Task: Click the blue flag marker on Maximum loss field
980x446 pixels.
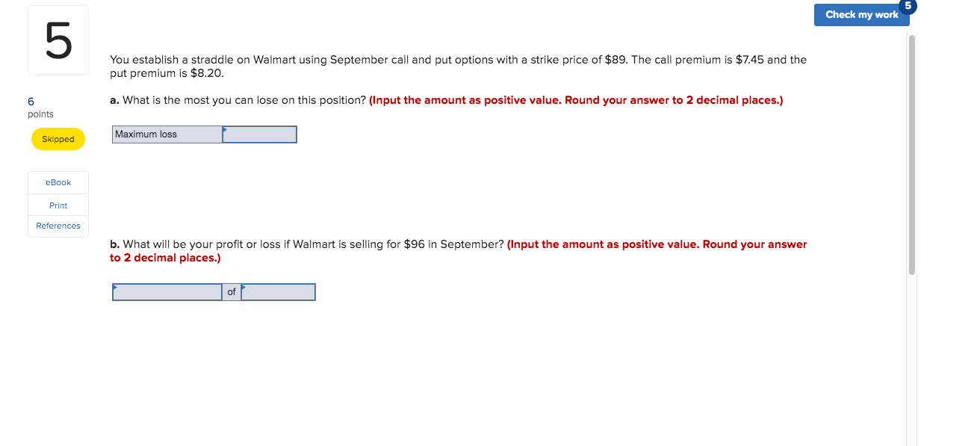Action: 225,129
